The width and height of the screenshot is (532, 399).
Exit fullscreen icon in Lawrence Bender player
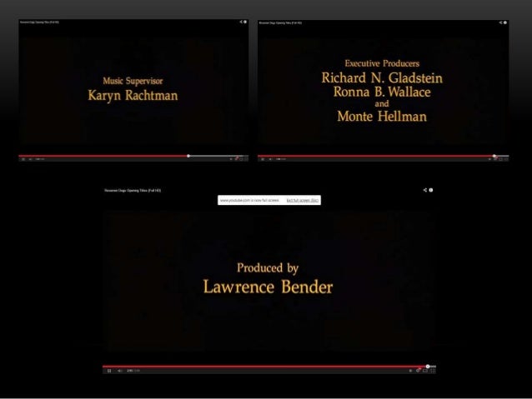click(x=433, y=371)
